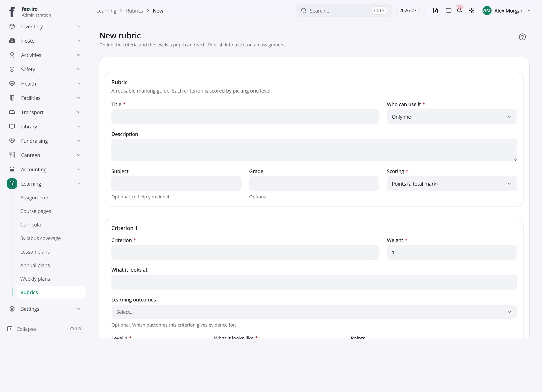Viewport: 542px width, 392px height.
Task: Open the 'Who can use it' dropdown
Action: point(452,117)
